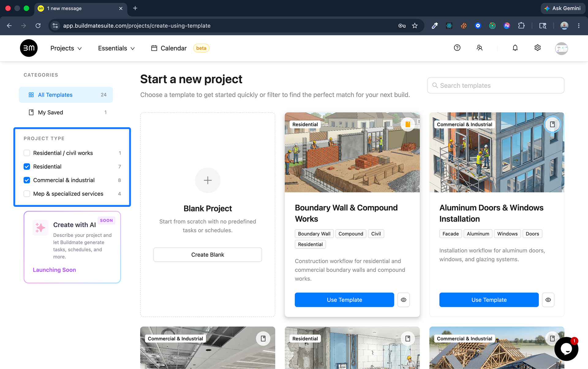Image resolution: width=588 pixels, height=369 pixels.
Task: View site information icon in address bar
Action: [x=55, y=26]
